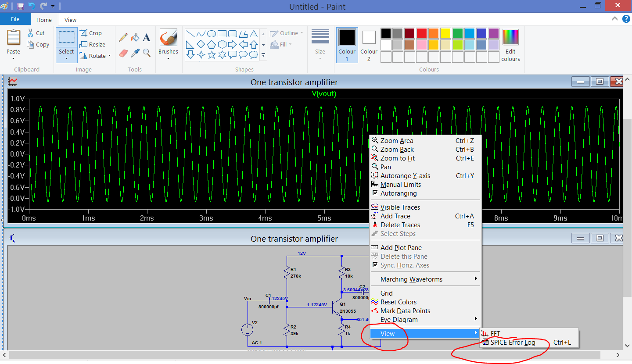Select the Colour 2 box

coord(369,45)
